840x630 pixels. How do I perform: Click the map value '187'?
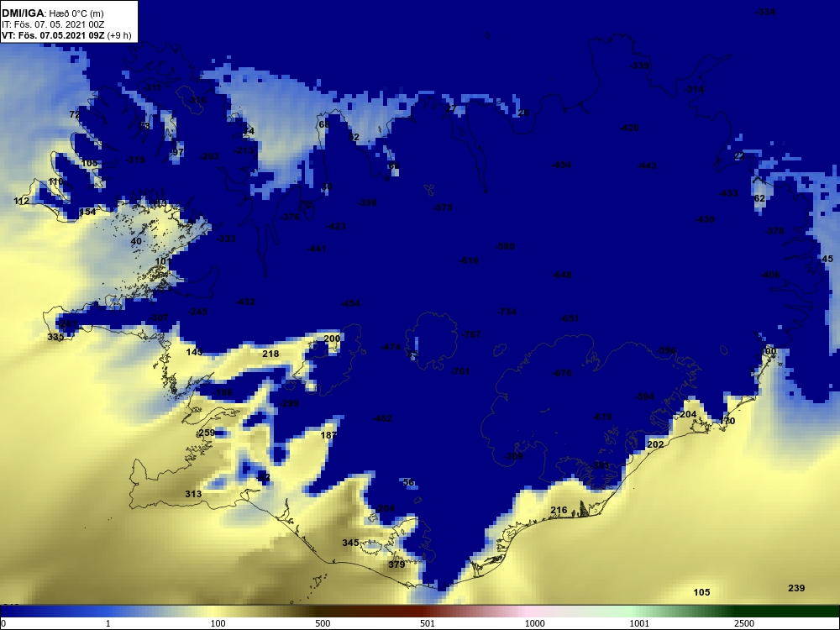pyautogui.click(x=328, y=435)
